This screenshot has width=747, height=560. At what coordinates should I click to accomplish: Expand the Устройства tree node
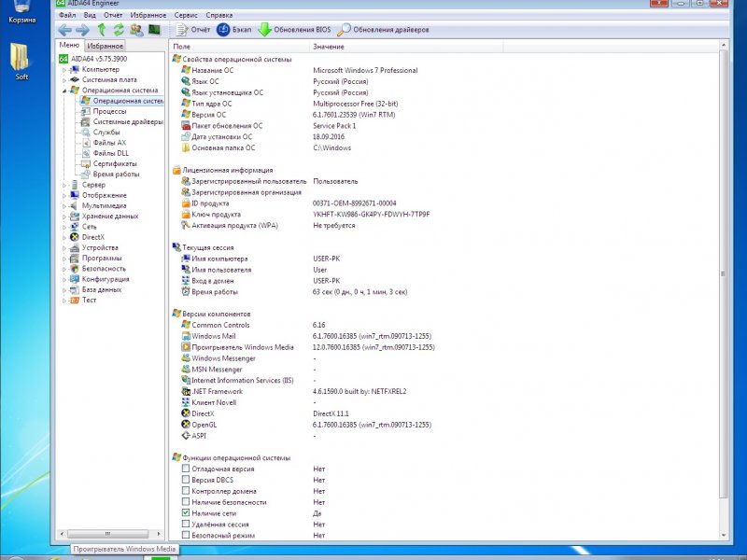[64, 247]
